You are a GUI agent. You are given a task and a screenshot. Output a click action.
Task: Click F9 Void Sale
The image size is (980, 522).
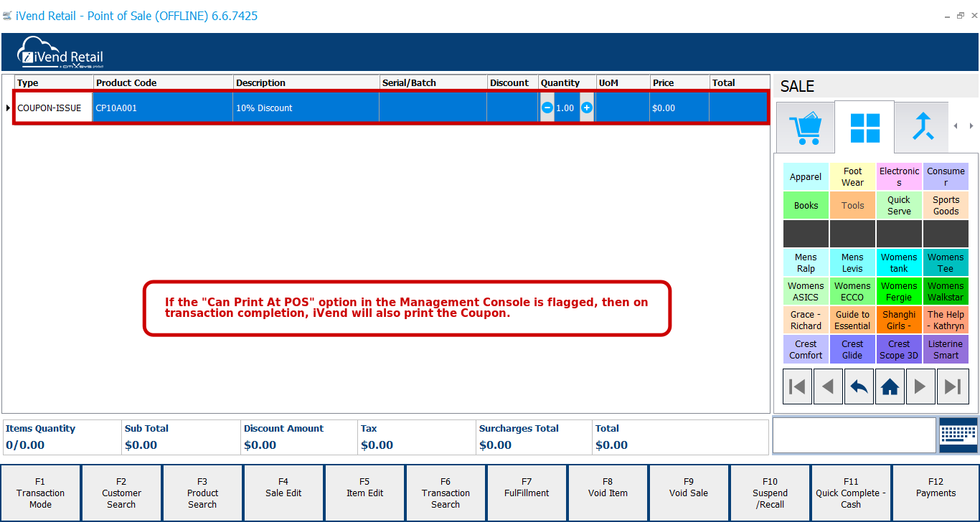[689, 493]
